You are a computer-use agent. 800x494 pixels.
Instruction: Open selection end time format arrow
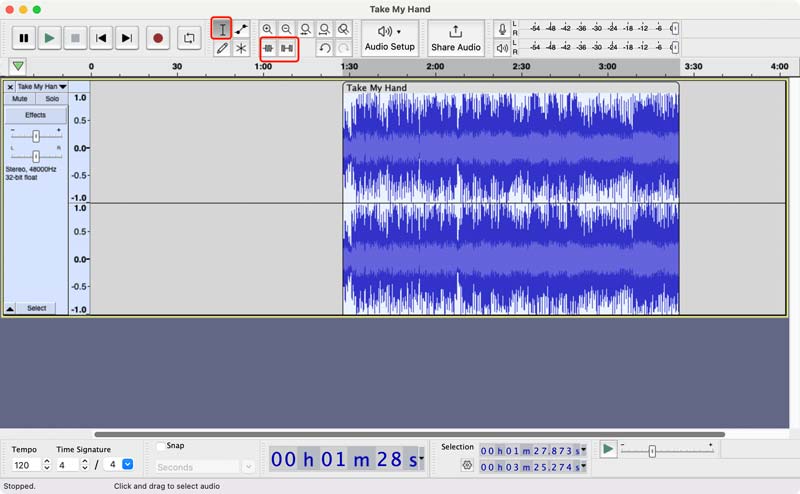584,466
